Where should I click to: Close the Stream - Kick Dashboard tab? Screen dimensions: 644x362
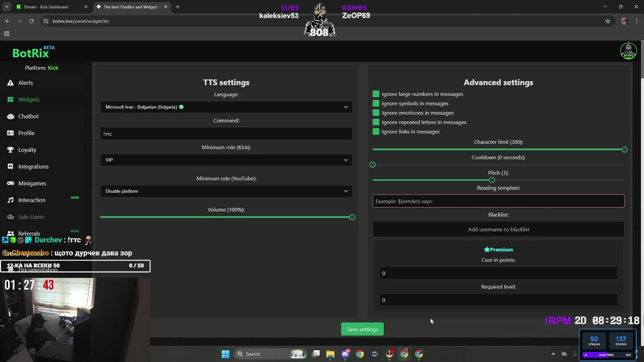coord(86,7)
